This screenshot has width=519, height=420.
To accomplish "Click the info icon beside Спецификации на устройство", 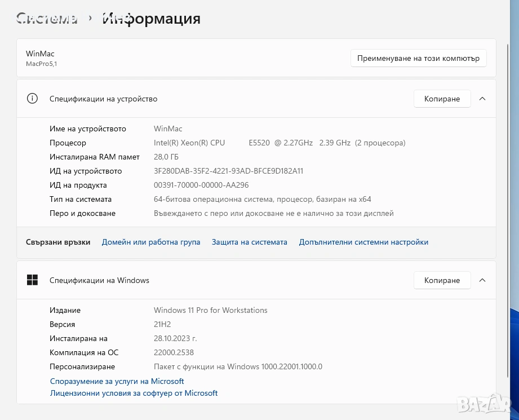I will point(33,99).
